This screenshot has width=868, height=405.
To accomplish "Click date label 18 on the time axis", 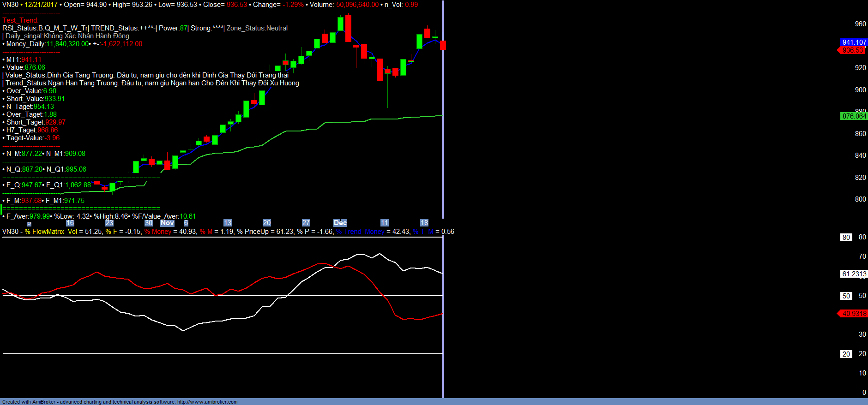I will point(424,223).
